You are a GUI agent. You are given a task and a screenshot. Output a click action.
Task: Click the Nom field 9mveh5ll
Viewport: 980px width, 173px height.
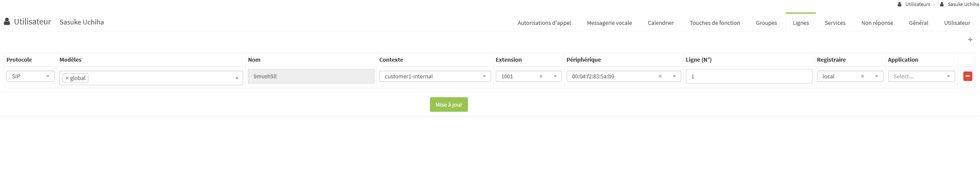[311, 76]
